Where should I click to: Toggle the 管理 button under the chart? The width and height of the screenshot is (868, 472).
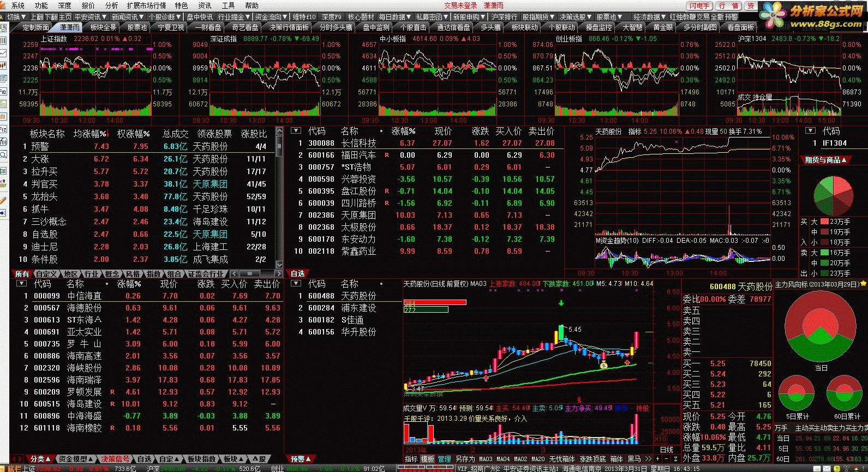click(444, 459)
